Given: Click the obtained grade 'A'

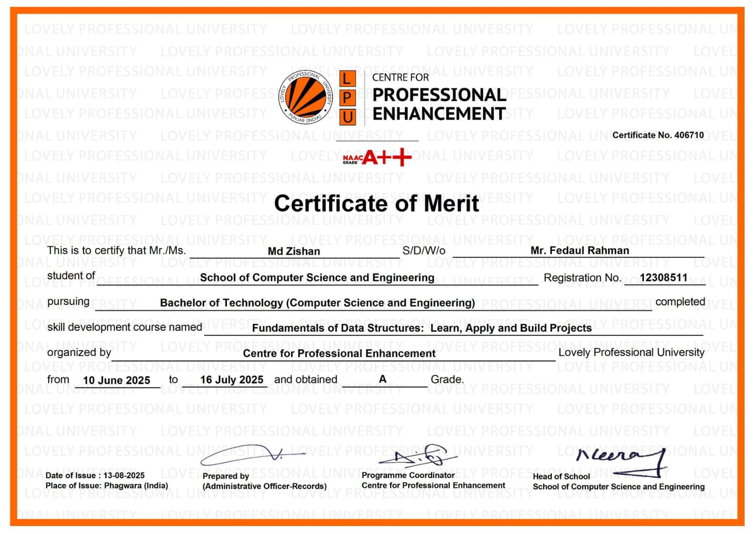Looking at the screenshot, I should pyautogui.click(x=383, y=379).
